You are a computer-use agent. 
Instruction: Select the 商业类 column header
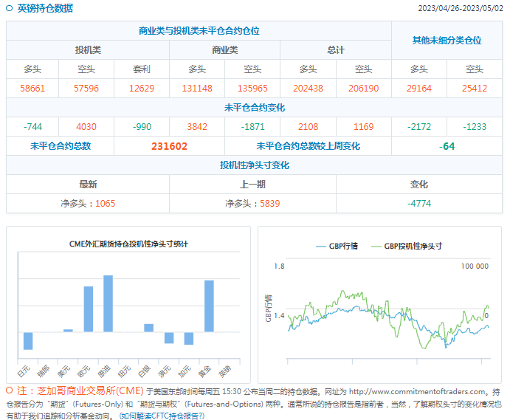[x=224, y=50]
